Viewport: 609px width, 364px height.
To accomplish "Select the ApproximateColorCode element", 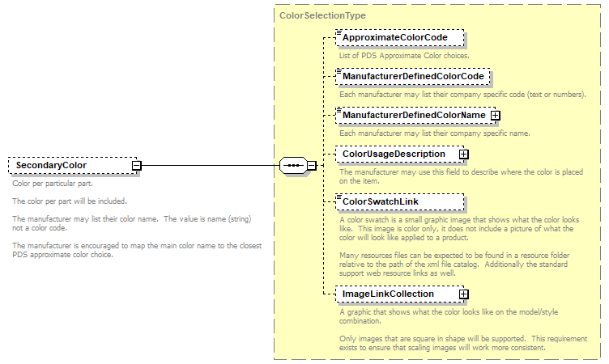I will coord(401,38).
